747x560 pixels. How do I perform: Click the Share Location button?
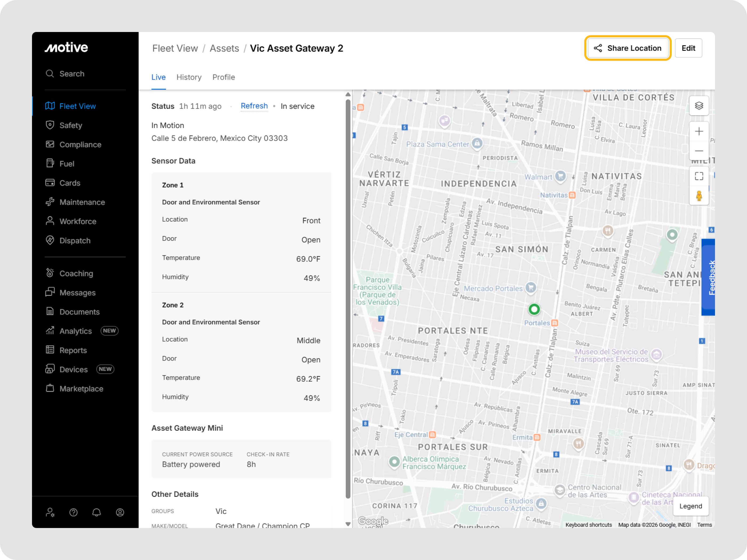[x=627, y=48]
